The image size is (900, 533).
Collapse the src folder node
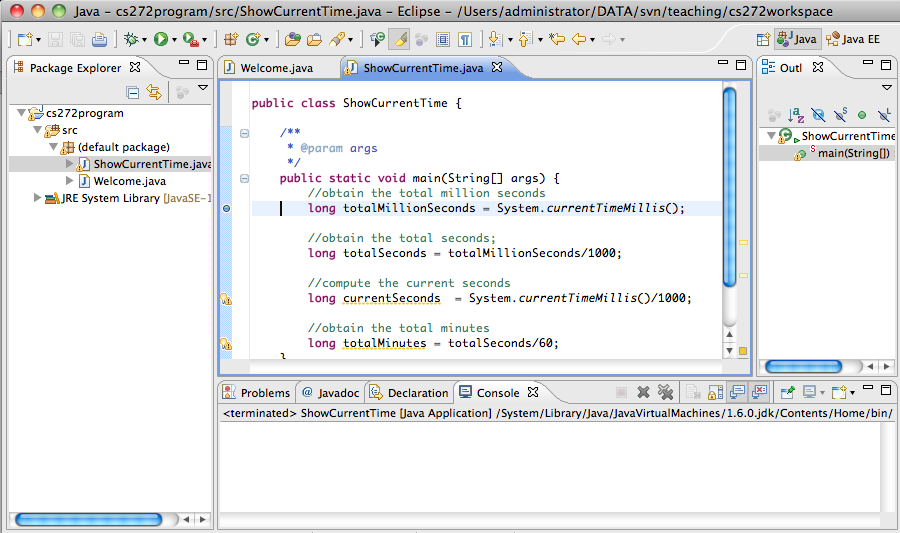(37, 130)
